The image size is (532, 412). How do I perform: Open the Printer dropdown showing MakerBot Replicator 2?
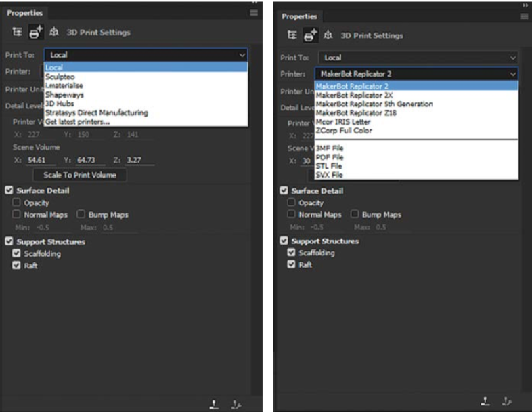pos(416,74)
